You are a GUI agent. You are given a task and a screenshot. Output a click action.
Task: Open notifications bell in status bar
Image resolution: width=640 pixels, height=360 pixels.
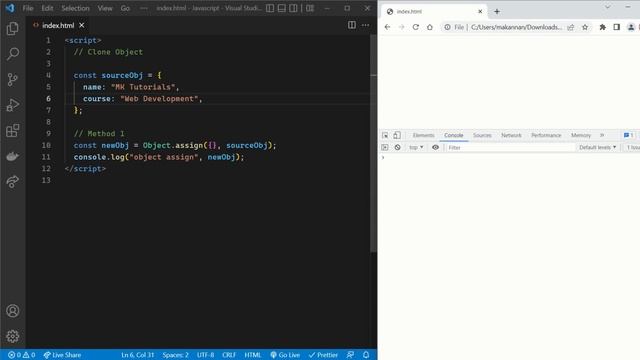click(x=366, y=355)
